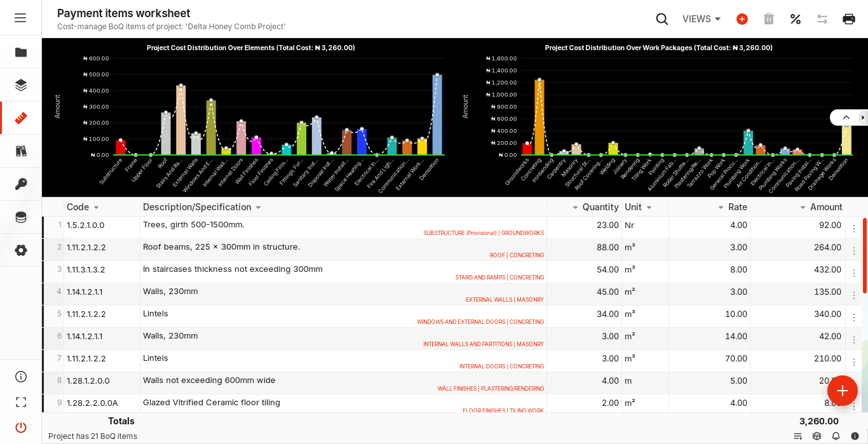Open the Description/Specification column dropdown
This screenshot has width=868, height=444.
[x=259, y=208]
